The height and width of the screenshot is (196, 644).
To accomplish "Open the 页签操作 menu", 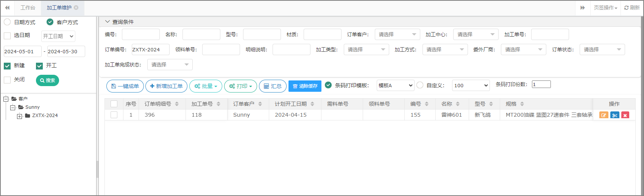I will coord(605,8).
